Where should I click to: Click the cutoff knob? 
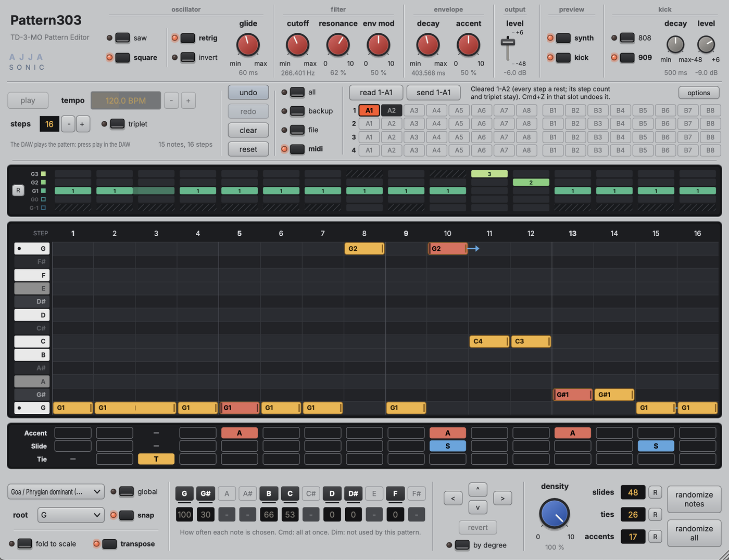pos(297,45)
